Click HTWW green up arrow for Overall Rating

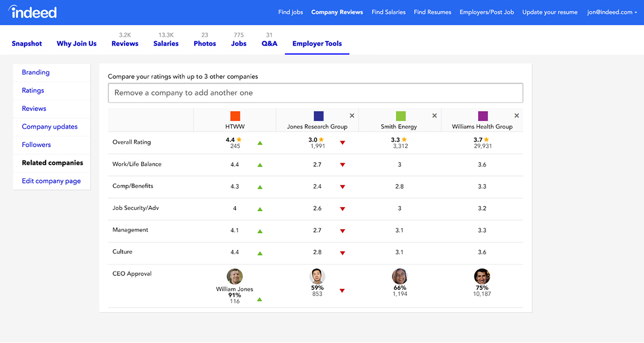tap(260, 143)
